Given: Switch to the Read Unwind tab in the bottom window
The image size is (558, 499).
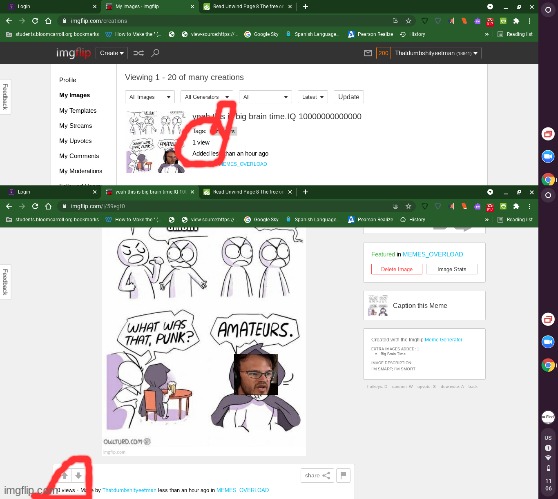Looking at the screenshot, I should (248, 192).
